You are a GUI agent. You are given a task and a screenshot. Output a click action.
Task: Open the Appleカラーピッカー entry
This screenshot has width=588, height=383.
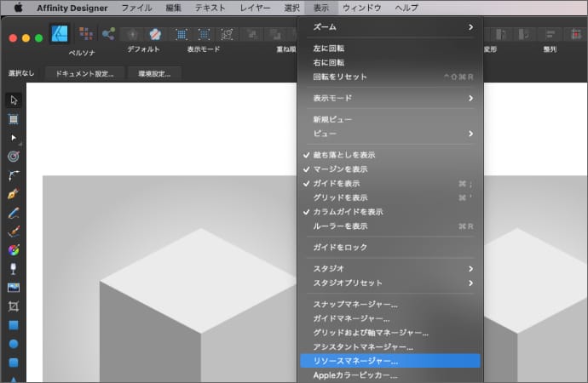[x=355, y=374]
